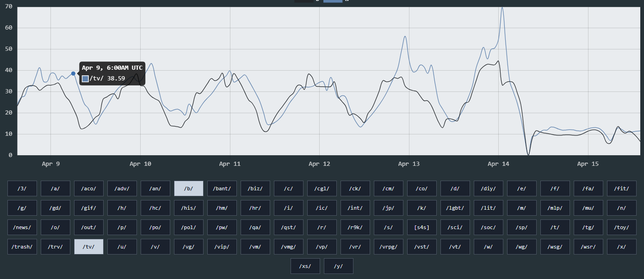Enable the /jp/ board
Screen dimensions: 644x279
(x=389, y=208)
